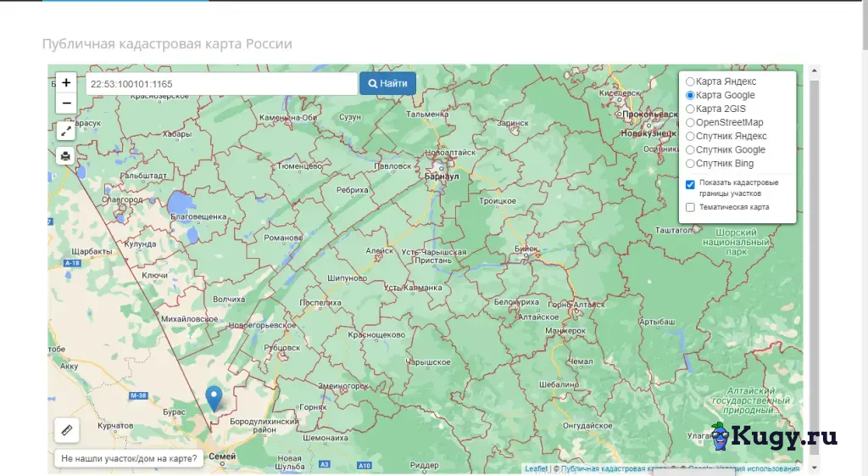The width and height of the screenshot is (868, 476).
Task: Click Публичная кадастровая карта России heading
Action: [167, 44]
